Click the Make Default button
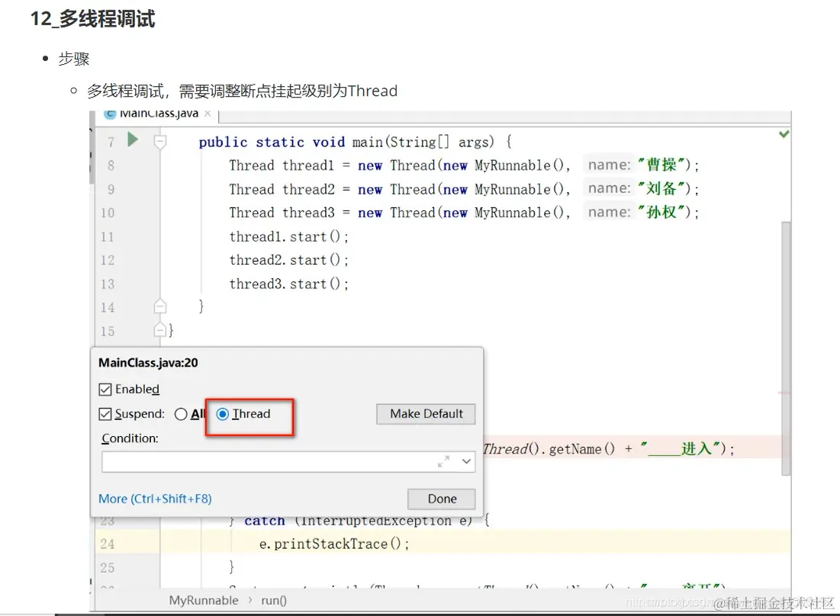840x616 pixels. tap(426, 414)
